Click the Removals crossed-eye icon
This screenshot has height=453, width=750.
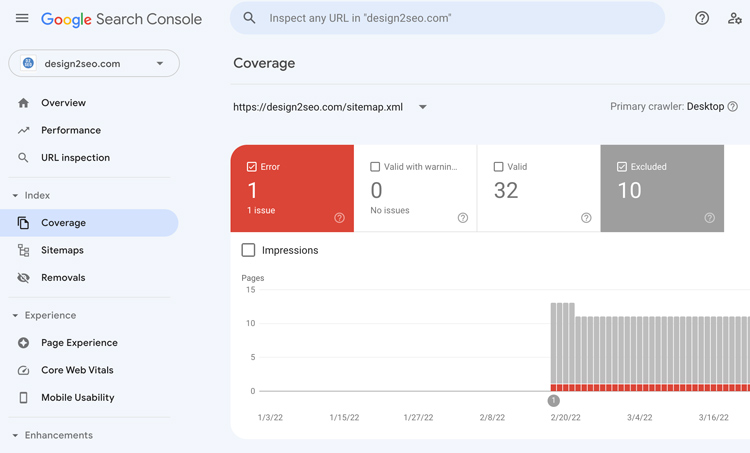(x=23, y=277)
